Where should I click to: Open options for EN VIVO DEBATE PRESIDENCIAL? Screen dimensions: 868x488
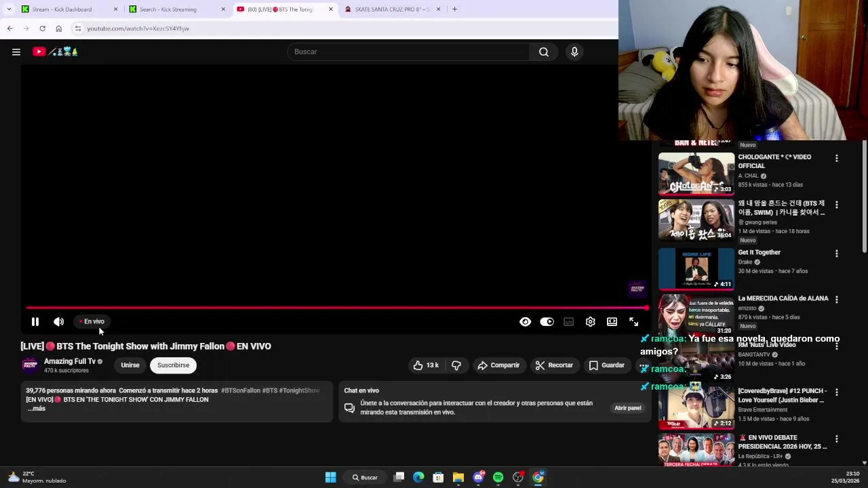(836, 439)
